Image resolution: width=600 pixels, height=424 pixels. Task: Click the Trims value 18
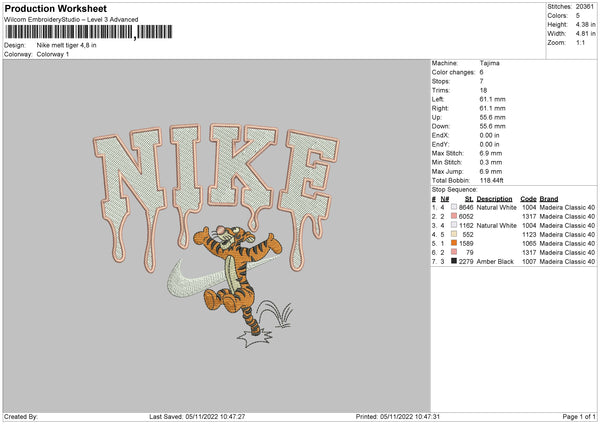(x=483, y=90)
